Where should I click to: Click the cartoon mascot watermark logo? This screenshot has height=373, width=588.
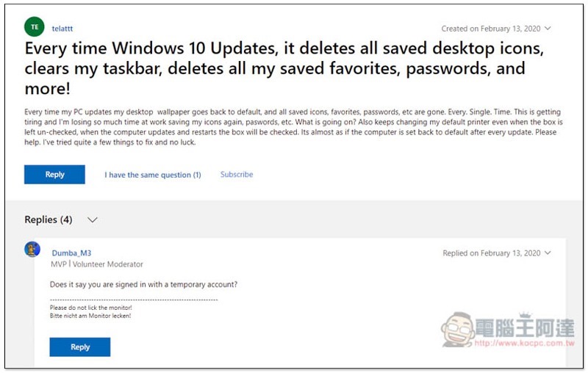457,330
